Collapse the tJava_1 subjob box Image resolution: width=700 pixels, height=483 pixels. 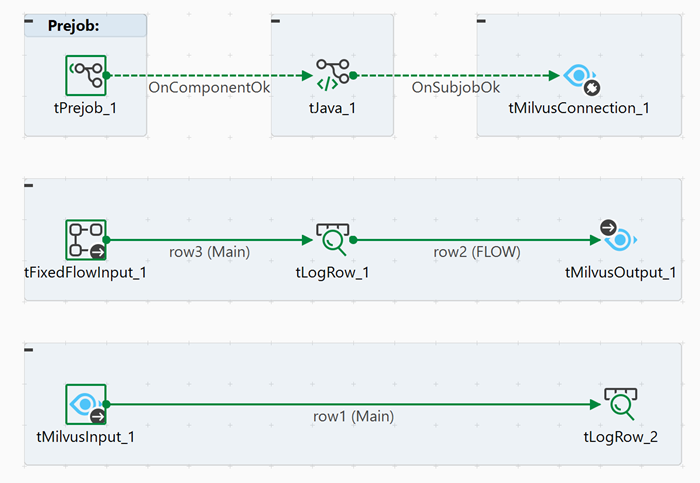pyautogui.click(x=276, y=21)
